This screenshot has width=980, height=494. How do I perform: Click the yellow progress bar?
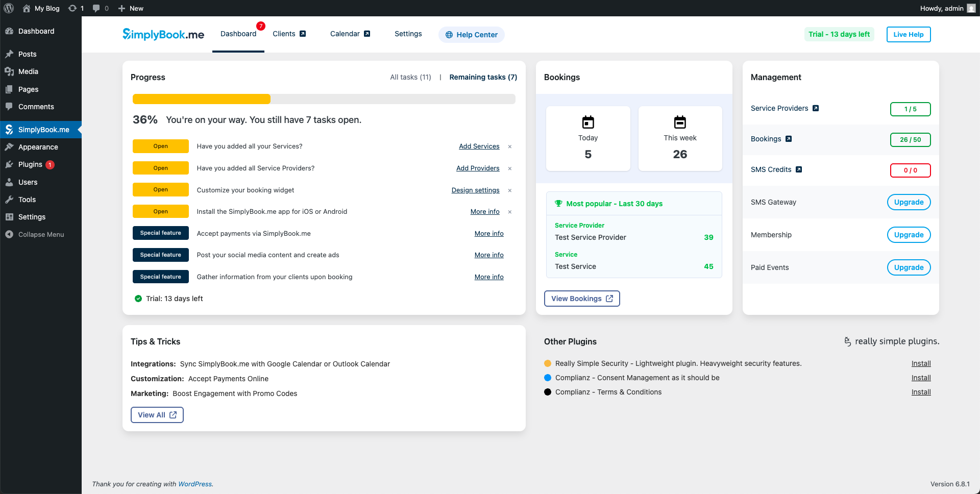[202, 99]
